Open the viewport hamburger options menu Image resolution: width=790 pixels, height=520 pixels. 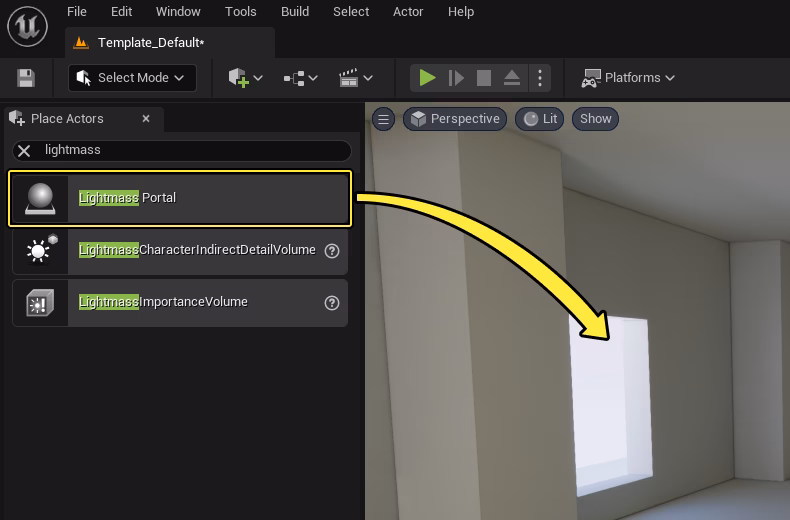[383, 119]
